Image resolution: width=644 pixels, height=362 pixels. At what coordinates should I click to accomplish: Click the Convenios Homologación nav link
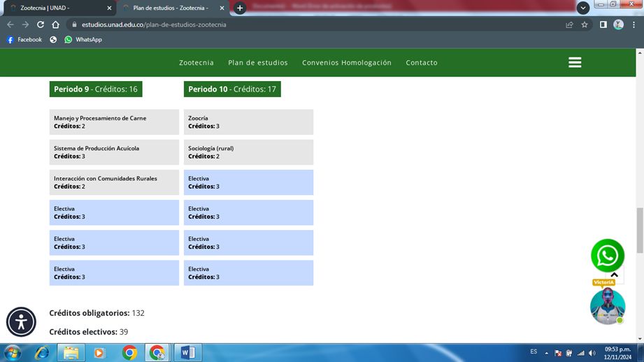pos(347,62)
